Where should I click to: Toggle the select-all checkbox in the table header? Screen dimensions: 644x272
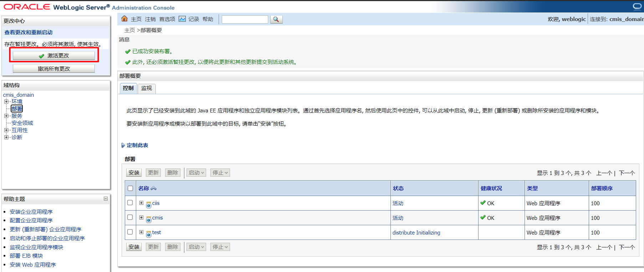(x=130, y=188)
